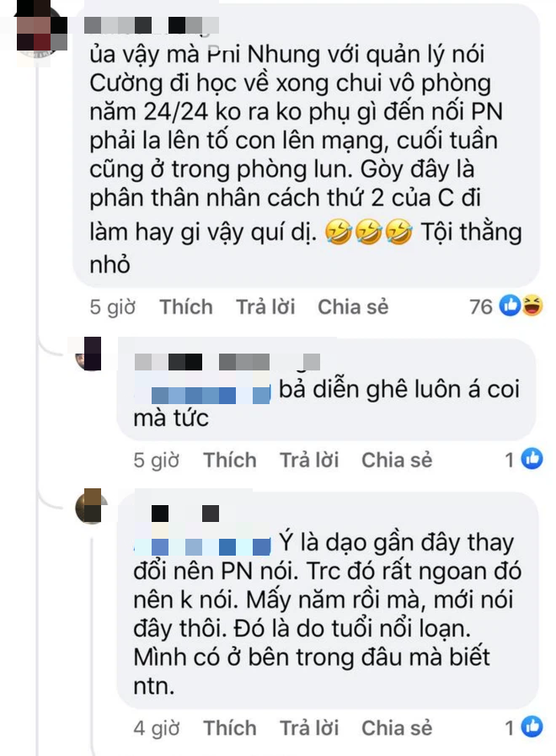Click the laughing reaction icon on first comment

pos(532,306)
